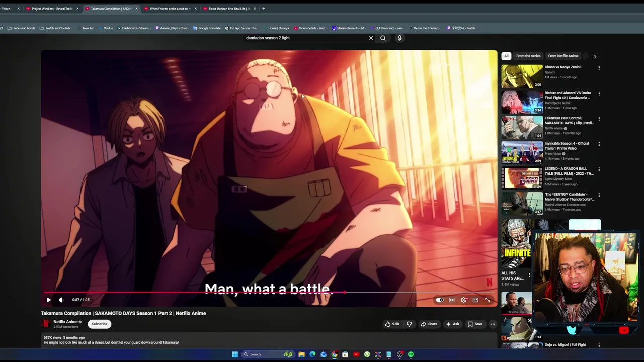Close the Project Windless browser tab
644x362 pixels.
77,9
